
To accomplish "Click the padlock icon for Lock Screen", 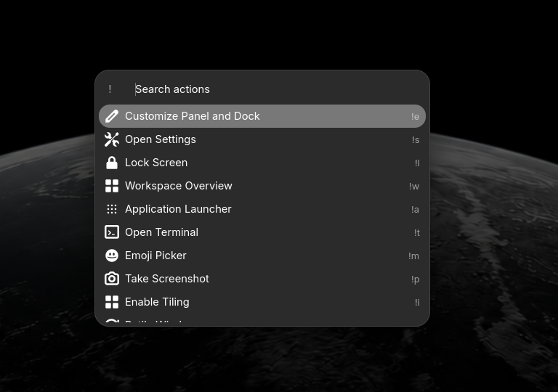I will 112,163.
